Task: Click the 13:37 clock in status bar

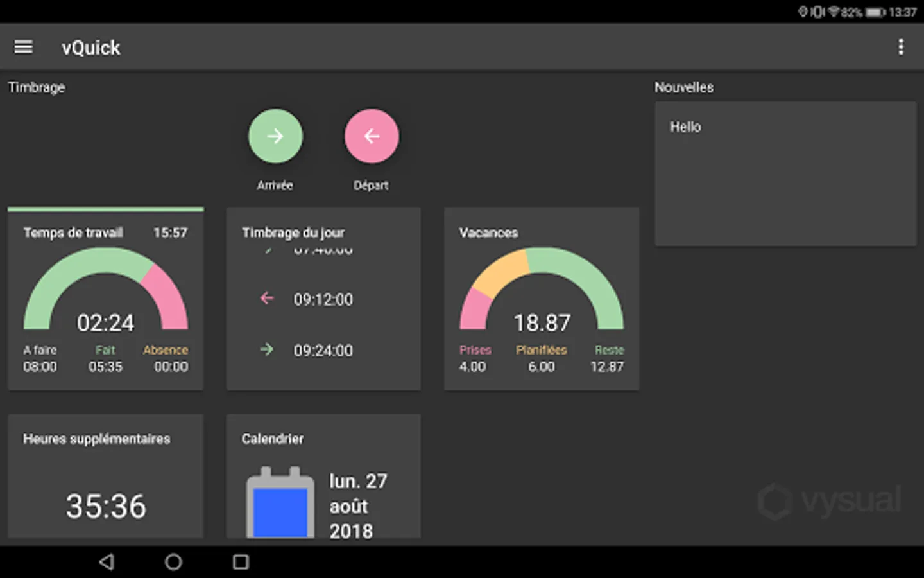Action: (x=903, y=12)
